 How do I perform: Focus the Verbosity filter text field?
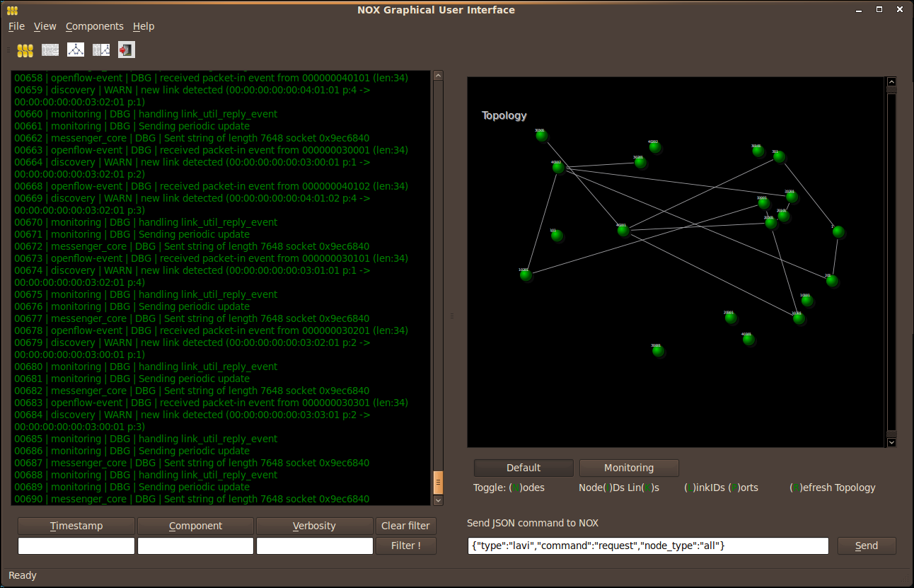click(x=314, y=546)
